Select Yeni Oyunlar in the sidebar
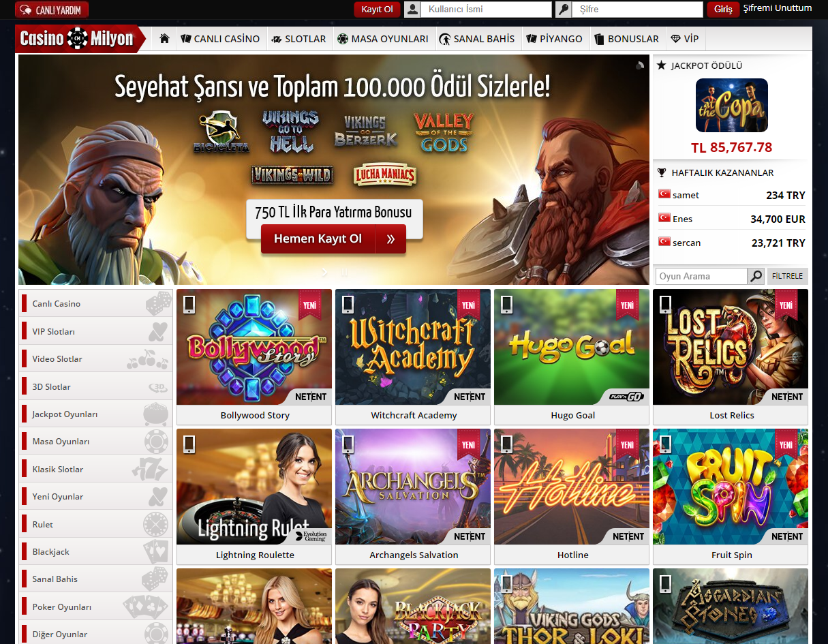Viewport: 828px width, 644px height. (95, 496)
